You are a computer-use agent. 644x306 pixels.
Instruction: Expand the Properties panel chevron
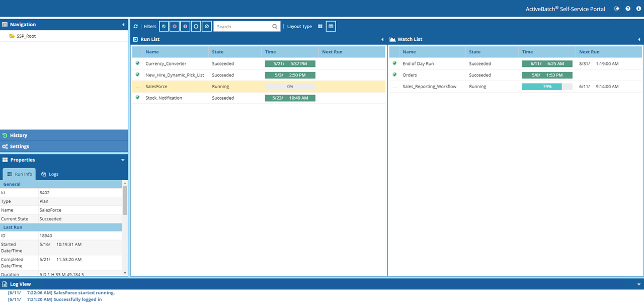[x=123, y=160]
